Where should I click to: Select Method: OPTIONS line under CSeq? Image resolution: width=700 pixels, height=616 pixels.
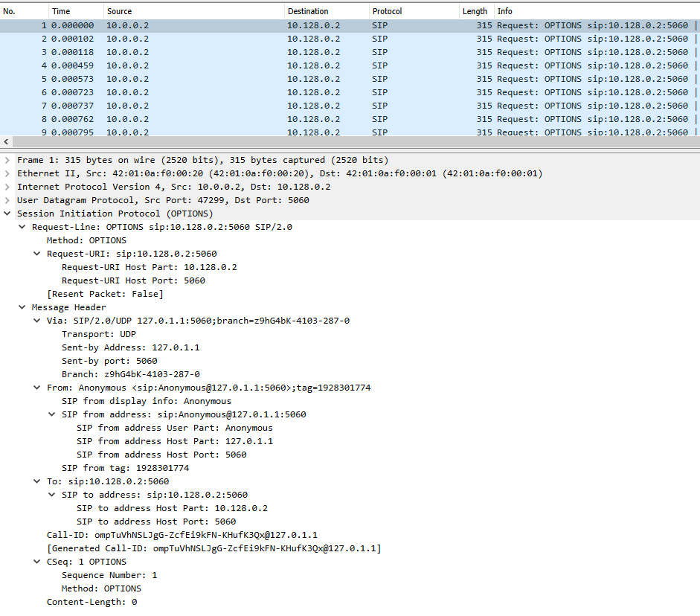click(x=101, y=588)
